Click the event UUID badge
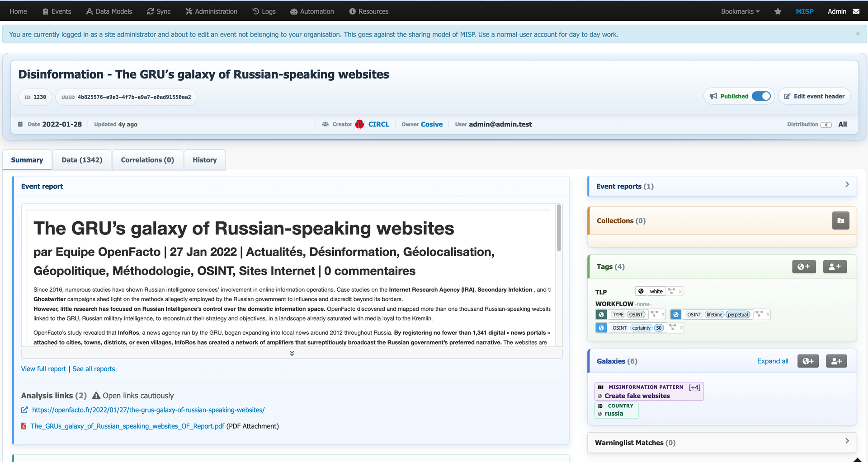 click(126, 97)
